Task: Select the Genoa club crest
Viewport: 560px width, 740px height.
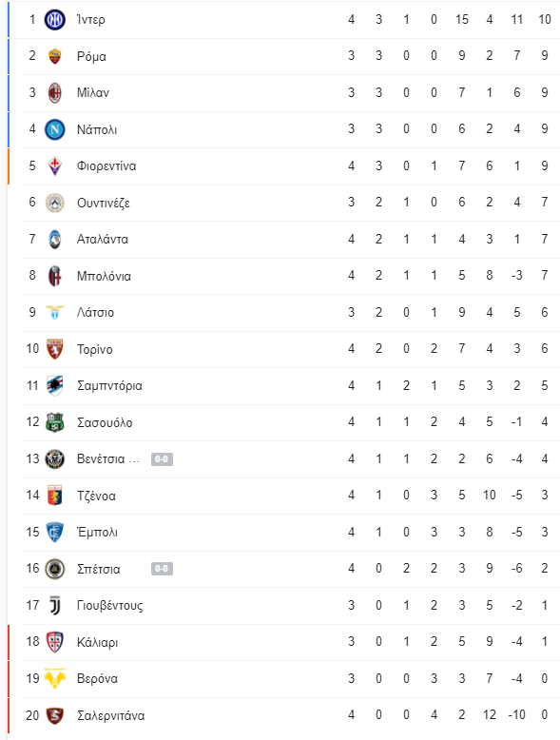Action: click(55, 496)
